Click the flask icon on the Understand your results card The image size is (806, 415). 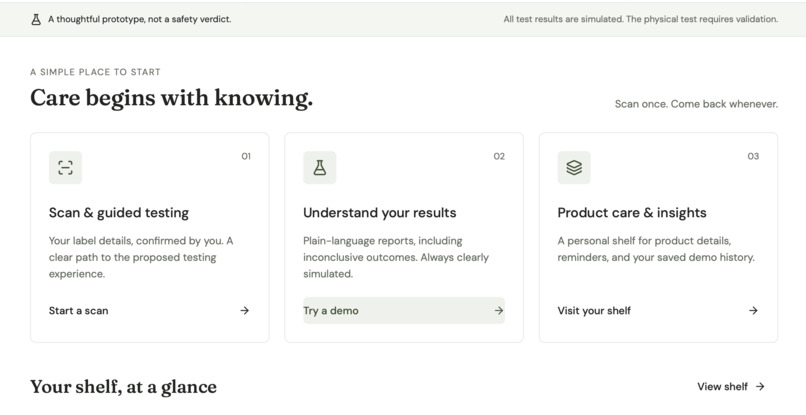tap(320, 168)
